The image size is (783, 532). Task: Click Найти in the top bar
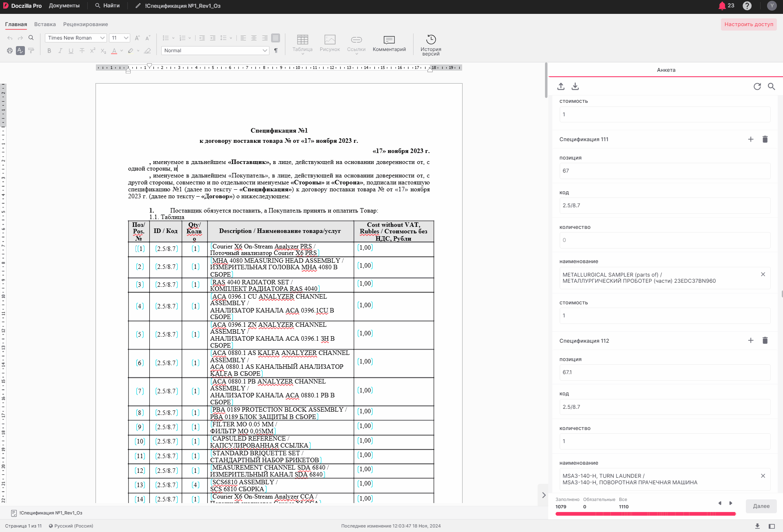(107, 6)
